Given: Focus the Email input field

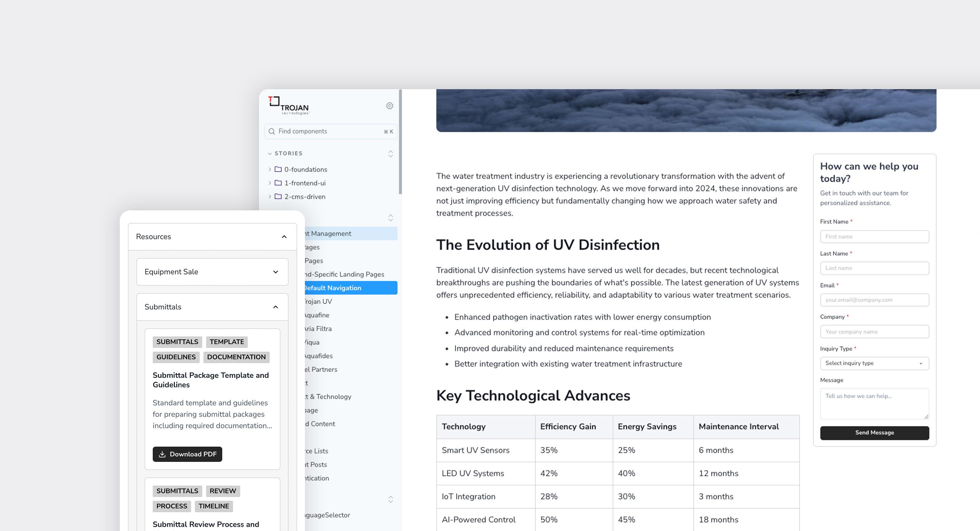Looking at the screenshot, I should pos(874,300).
